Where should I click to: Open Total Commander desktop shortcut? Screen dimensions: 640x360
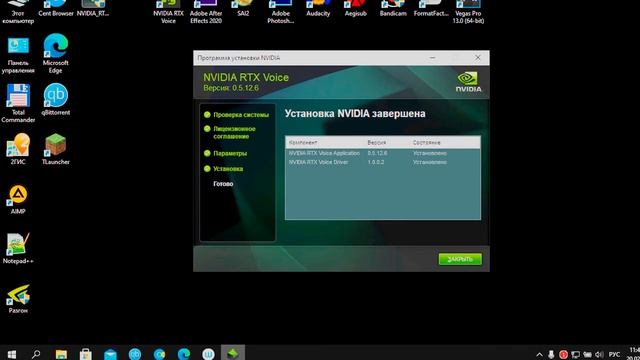pos(18,103)
